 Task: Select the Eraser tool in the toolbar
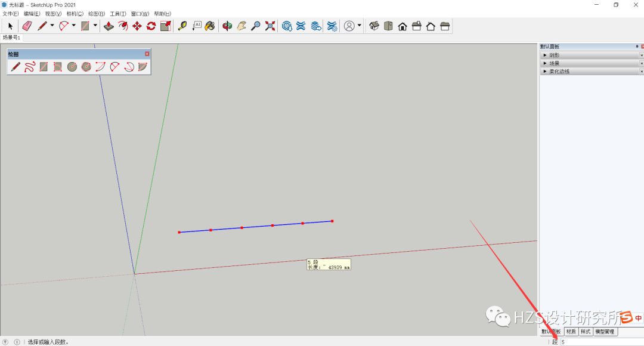pyautogui.click(x=26, y=26)
